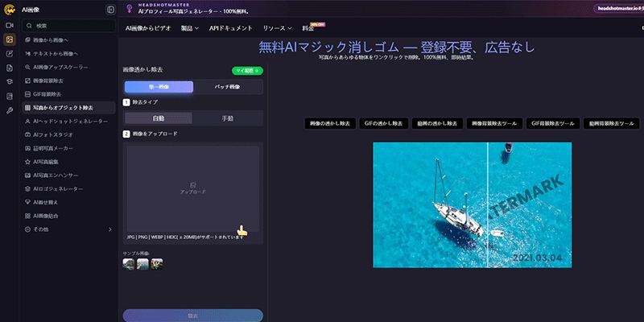Open 証明写真メーカー in sidebar

[x=68, y=148]
